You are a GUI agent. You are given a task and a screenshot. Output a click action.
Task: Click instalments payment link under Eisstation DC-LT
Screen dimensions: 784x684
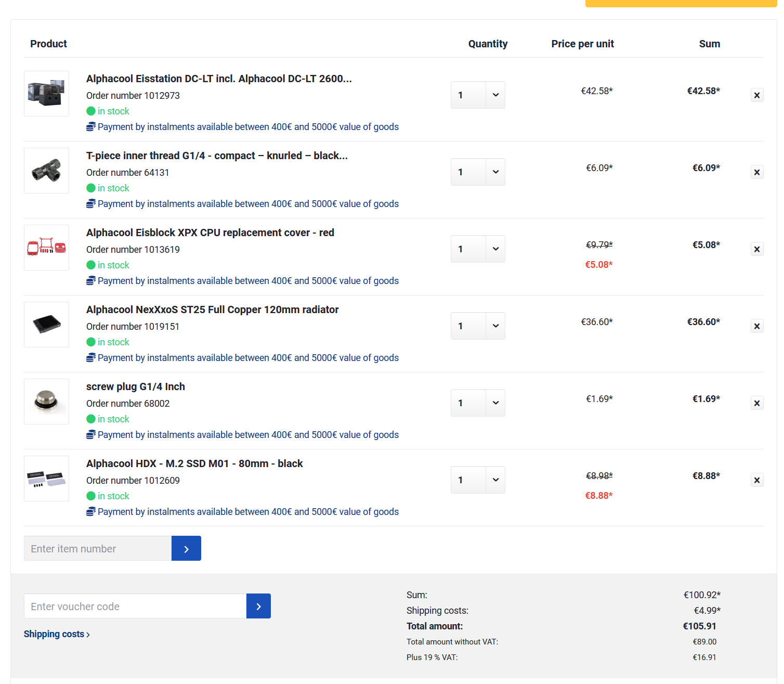(248, 127)
